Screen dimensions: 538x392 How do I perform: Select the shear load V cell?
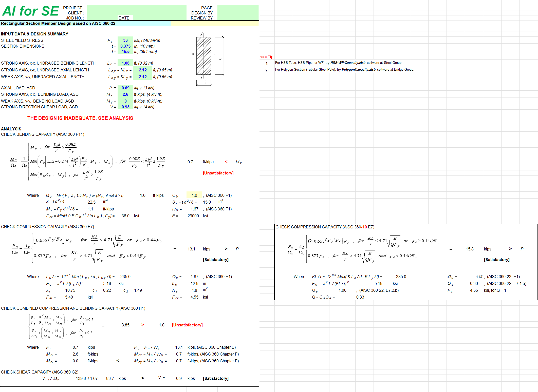click(x=125, y=107)
